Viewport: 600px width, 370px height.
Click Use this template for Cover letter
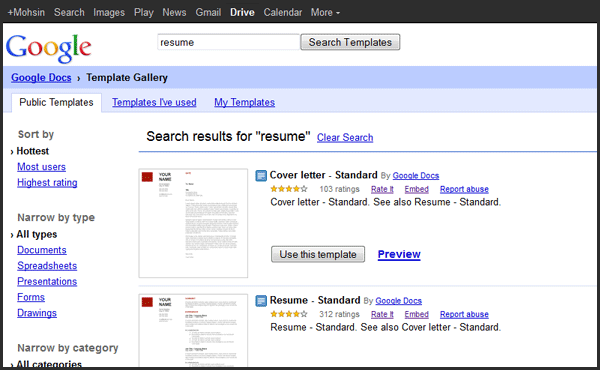[x=318, y=254]
